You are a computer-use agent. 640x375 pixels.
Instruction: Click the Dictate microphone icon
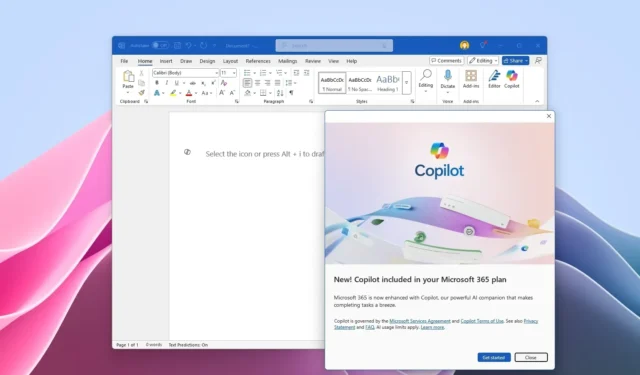point(448,75)
